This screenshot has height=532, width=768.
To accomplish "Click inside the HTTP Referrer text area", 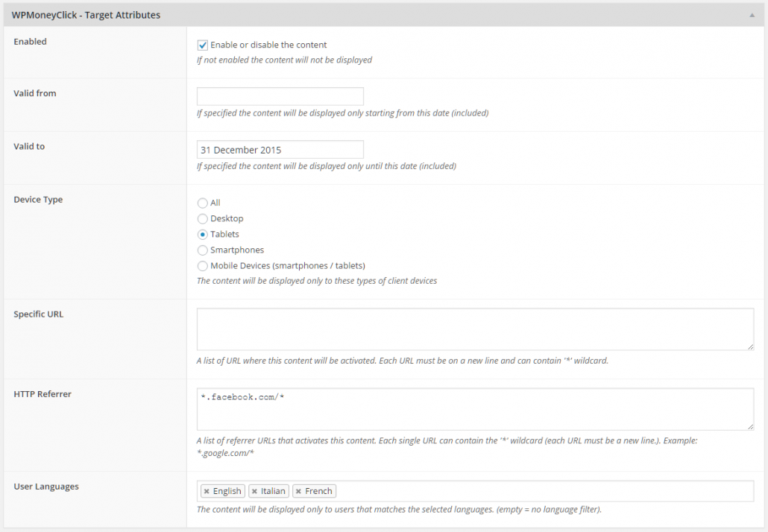I will pyautogui.click(x=475, y=409).
